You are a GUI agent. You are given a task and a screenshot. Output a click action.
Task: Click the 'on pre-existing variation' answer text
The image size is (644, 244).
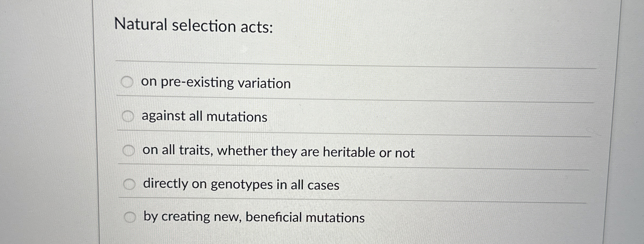[x=216, y=82]
